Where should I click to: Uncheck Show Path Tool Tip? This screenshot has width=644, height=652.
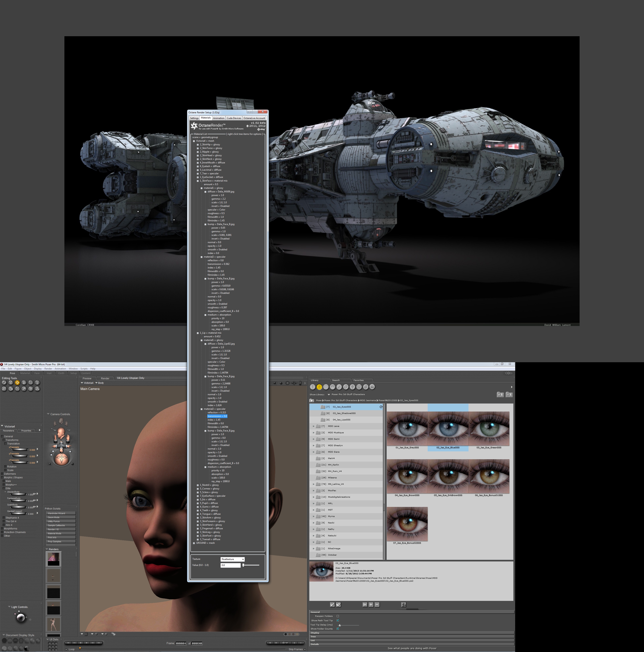tap(338, 620)
